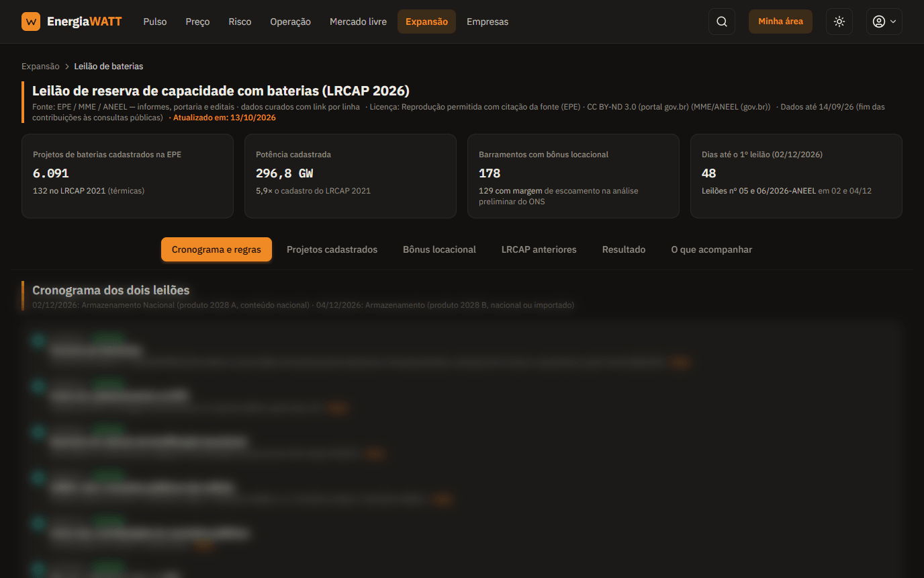Click the page title LRCAP 2026 heading
The height and width of the screenshot is (578, 924).
tap(221, 91)
